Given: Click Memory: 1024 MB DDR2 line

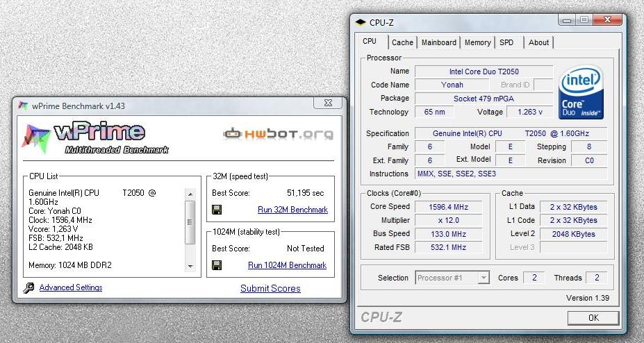Looking at the screenshot, I should 70,265.
